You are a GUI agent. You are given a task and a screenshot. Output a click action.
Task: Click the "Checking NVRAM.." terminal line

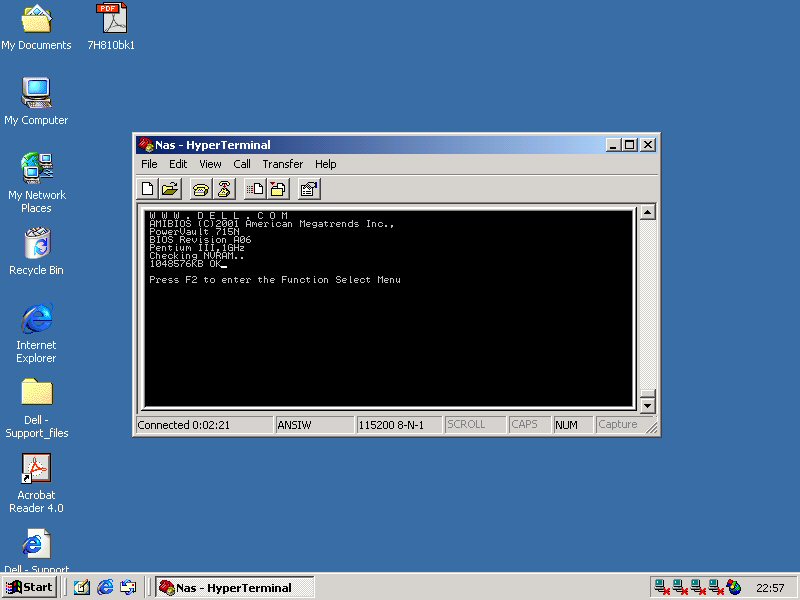(197, 256)
